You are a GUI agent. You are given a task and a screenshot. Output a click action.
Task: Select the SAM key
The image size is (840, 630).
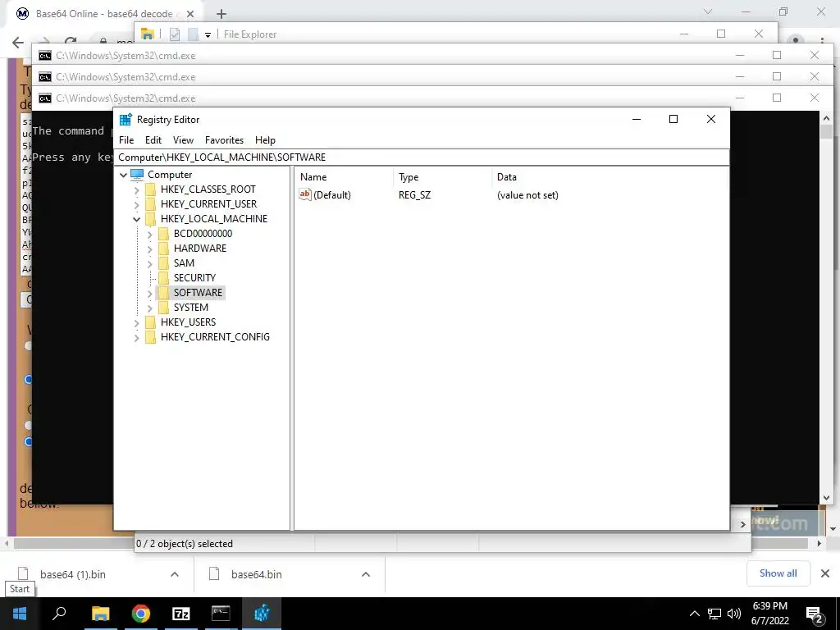point(184,263)
